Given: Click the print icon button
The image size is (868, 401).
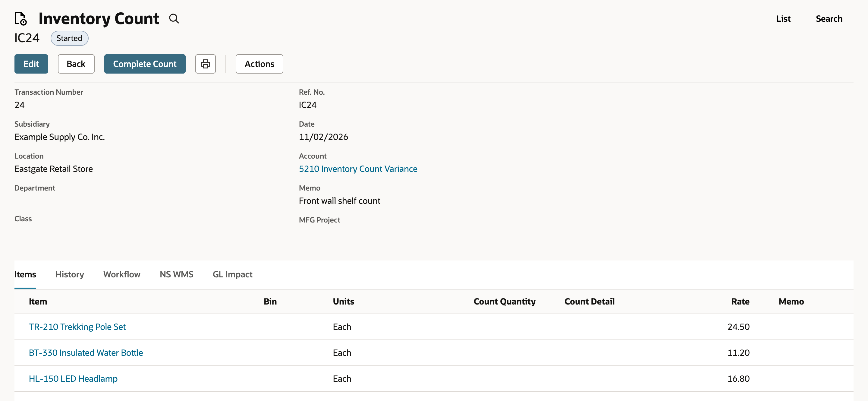Looking at the screenshot, I should tap(206, 64).
